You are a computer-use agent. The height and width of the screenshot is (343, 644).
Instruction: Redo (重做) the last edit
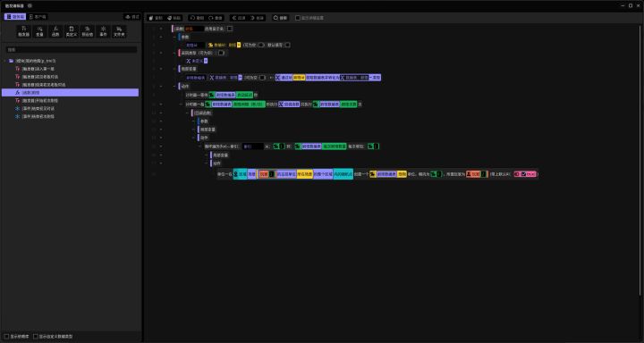216,18
